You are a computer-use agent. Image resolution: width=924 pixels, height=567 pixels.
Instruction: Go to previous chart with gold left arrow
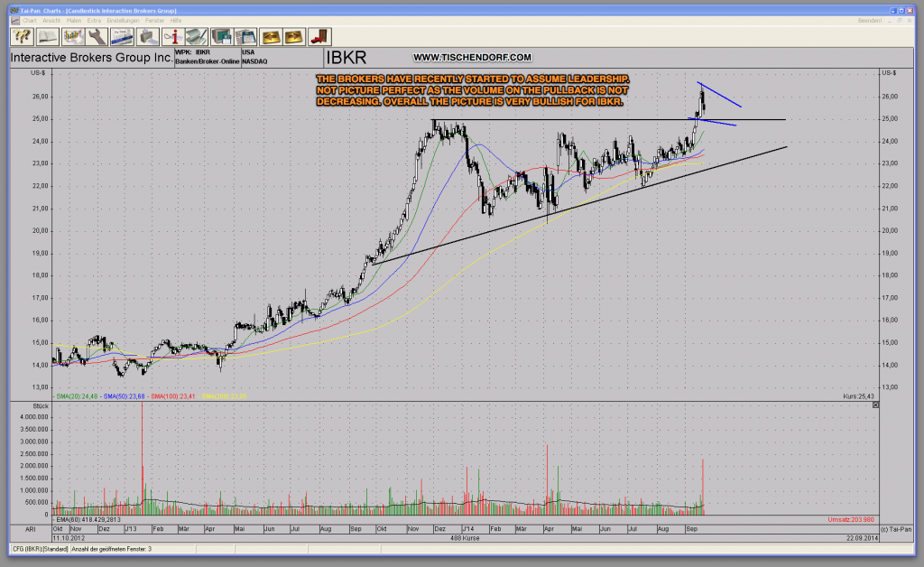click(x=272, y=36)
